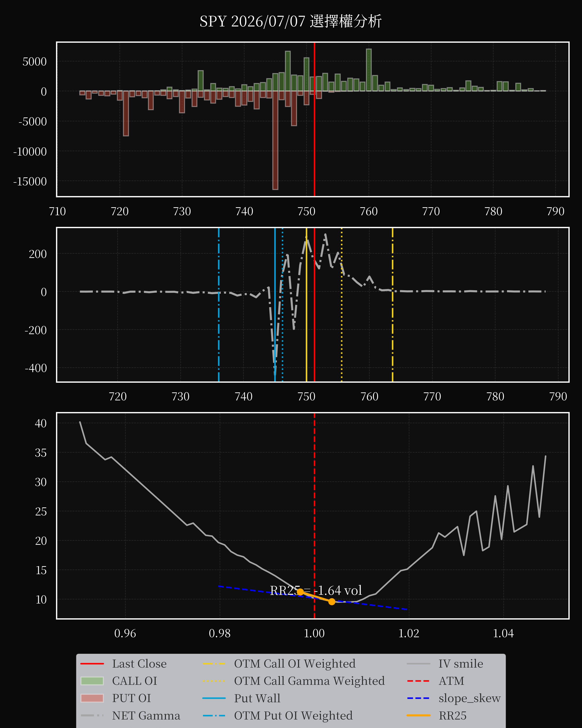Screen dimensions: 582x728
Task: Click the OTM Call OI Weighted legend label
Action: (x=295, y=664)
